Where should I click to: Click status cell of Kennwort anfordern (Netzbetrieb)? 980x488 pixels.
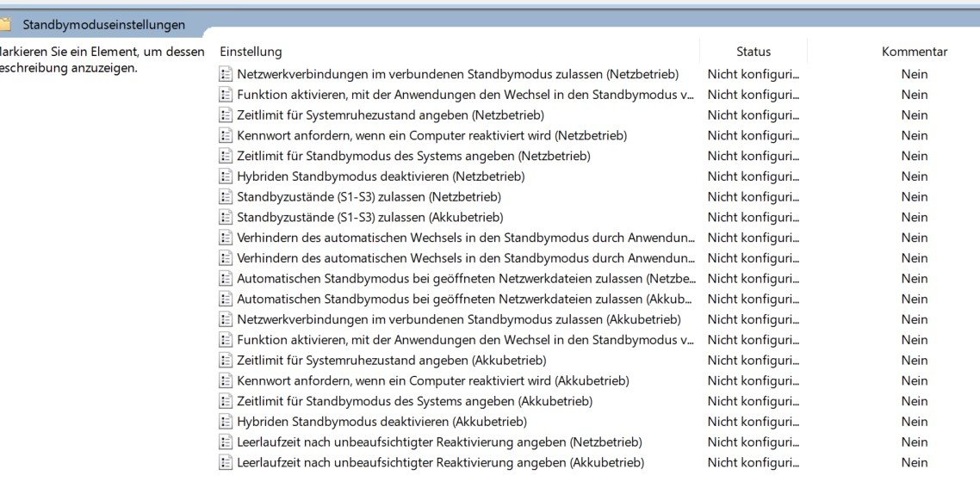coord(754,136)
